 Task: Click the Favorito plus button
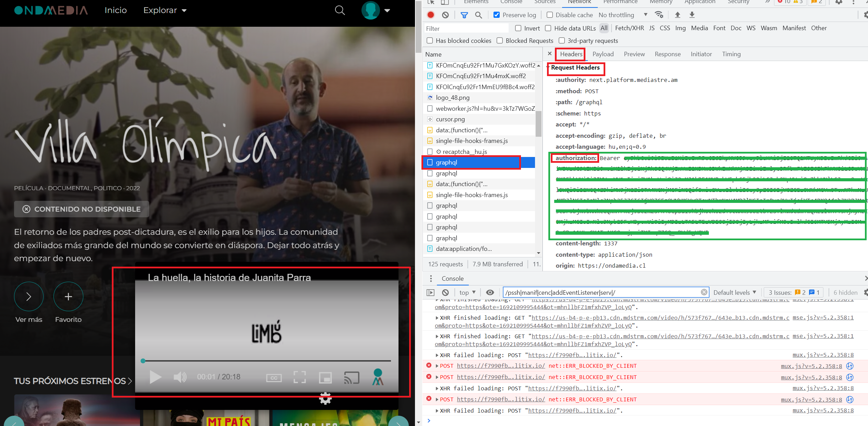(68, 296)
